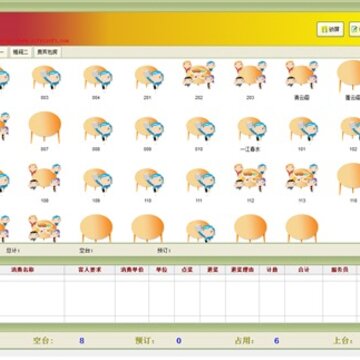
Task: Select empty table 007
Action: point(45,127)
